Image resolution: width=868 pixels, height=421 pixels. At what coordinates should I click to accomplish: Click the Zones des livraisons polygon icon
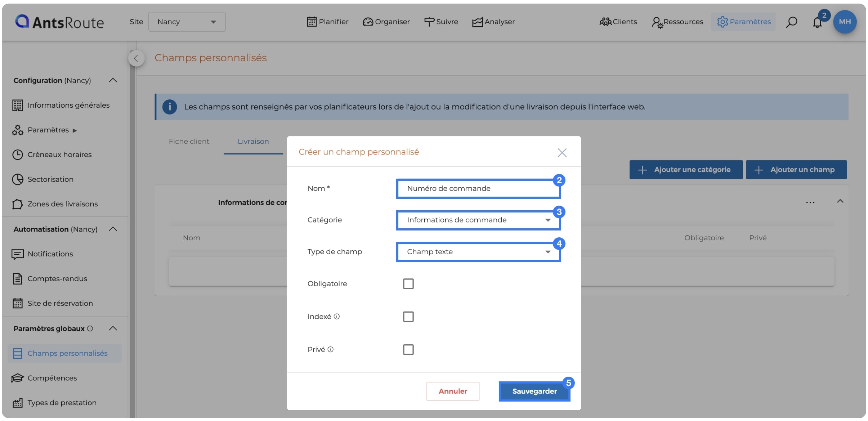pos(17,204)
